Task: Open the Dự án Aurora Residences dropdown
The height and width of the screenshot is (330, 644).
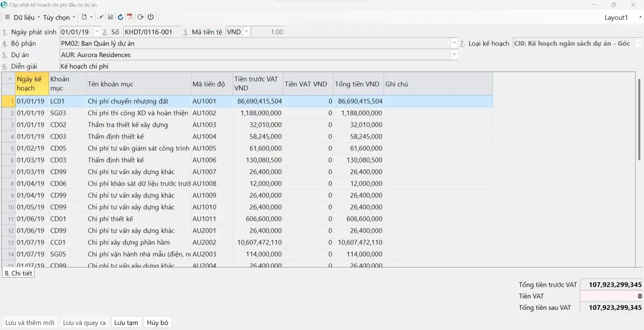Action: [454, 55]
